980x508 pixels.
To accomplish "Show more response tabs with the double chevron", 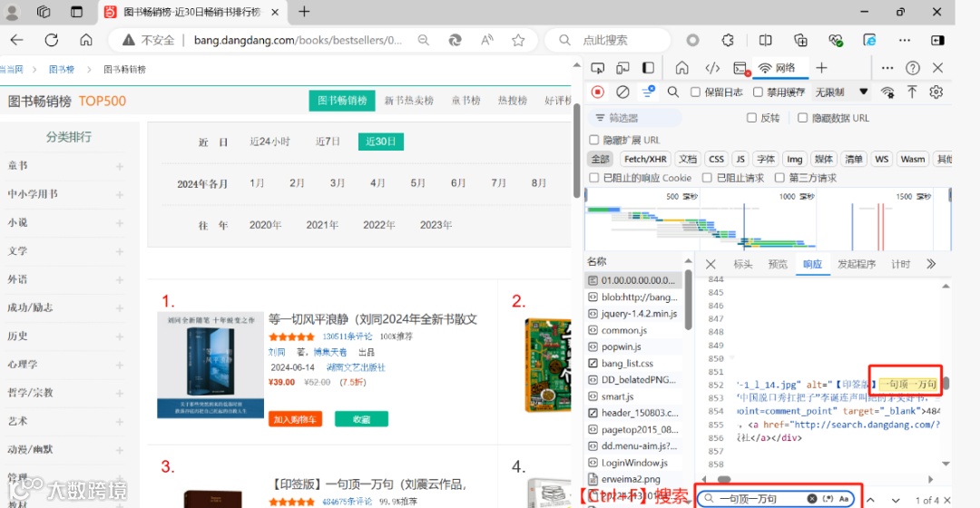I will point(931,264).
